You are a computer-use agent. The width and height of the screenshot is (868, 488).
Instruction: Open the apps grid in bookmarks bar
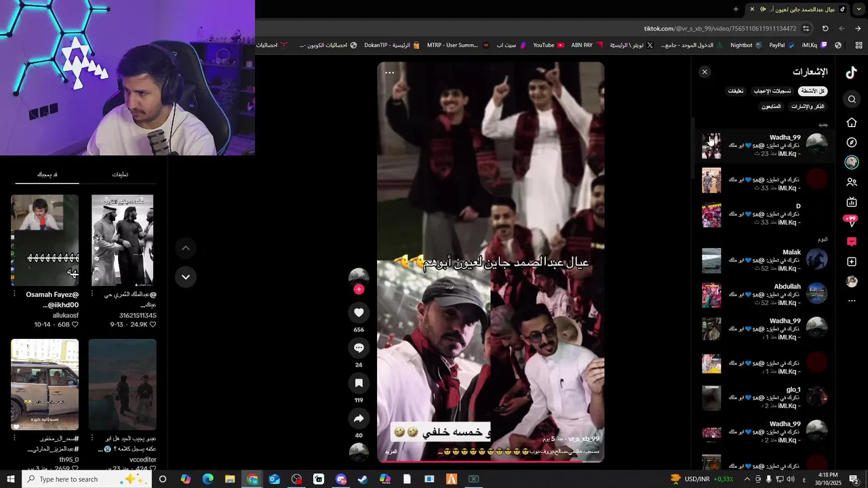[859, 45]
